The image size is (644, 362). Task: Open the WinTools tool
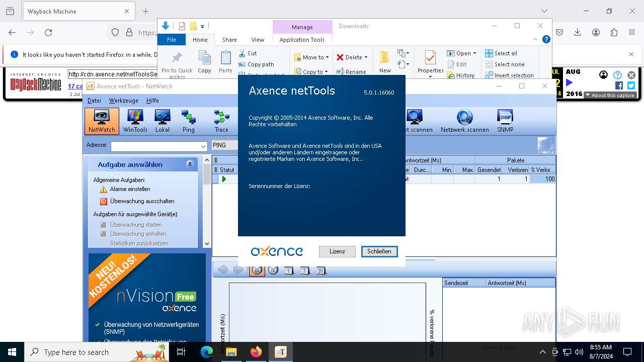(x=135, y=121)
